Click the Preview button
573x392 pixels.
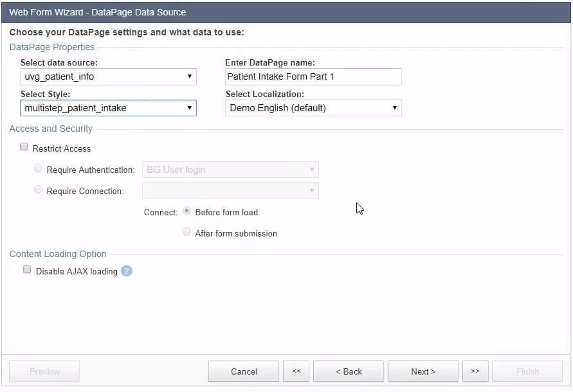pos(44,371)
